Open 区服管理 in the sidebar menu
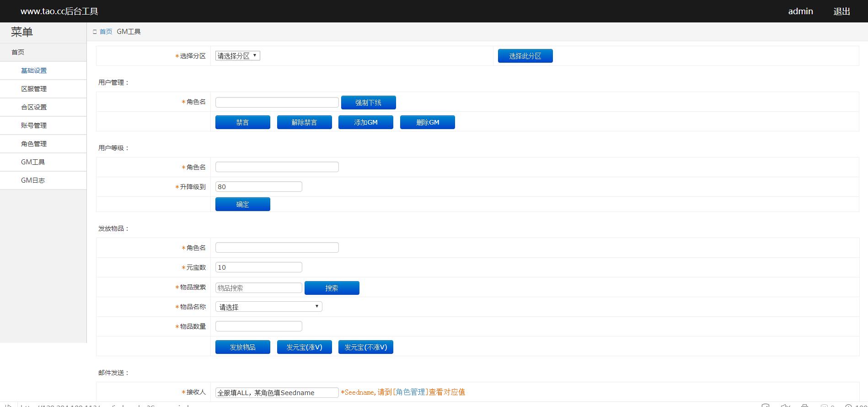The width and height of the screenshot is (868, 407). click(34, 89)
